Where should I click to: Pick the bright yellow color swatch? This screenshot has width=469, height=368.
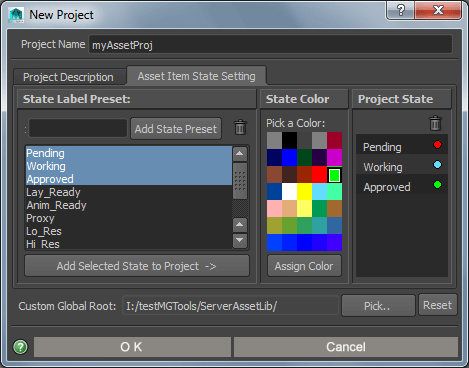(x=304, y=191)
